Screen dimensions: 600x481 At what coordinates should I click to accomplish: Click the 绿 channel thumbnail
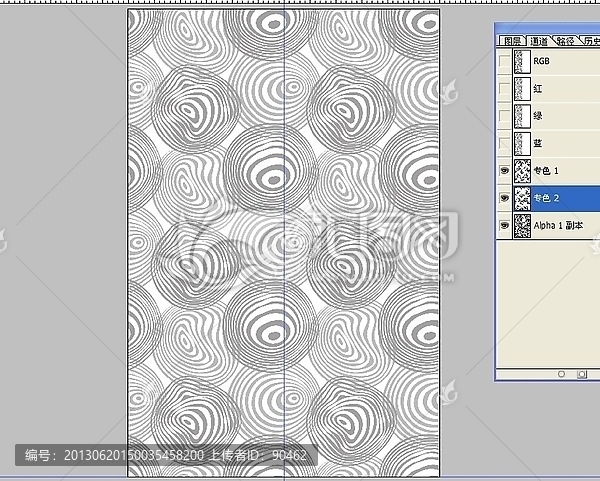click(x=522, y=116)
